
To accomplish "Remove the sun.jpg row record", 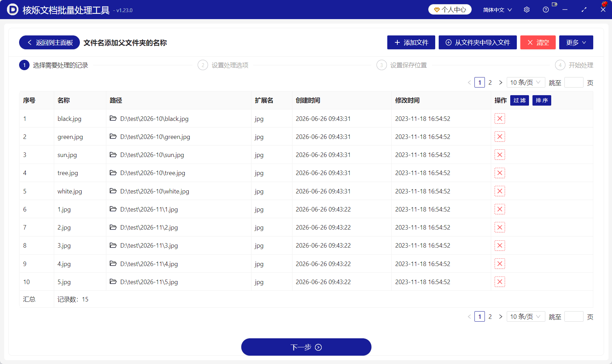I will click(499, 155).
